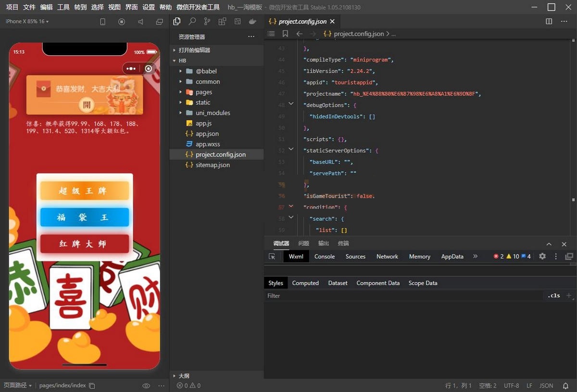Tap the 红牌大师 red button
This screenshot has width=577, height=392.
pos(85,244)
